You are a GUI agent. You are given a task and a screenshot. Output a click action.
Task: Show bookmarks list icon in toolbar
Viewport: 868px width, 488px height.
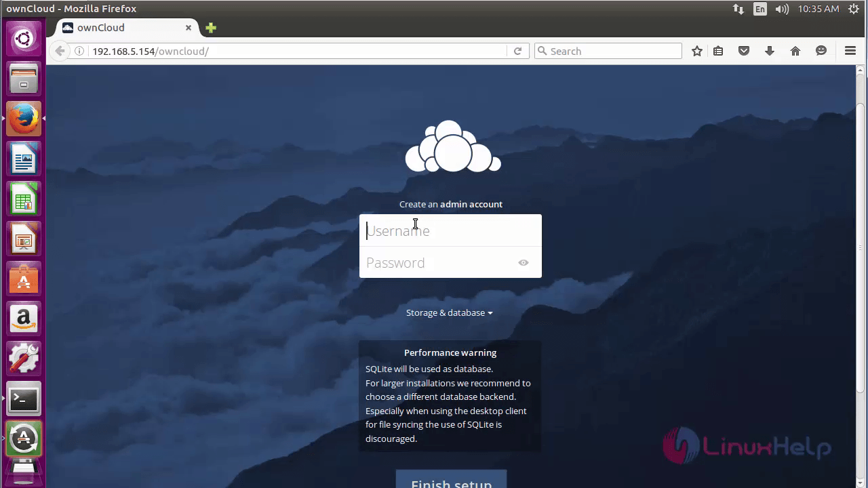[718, 51]
